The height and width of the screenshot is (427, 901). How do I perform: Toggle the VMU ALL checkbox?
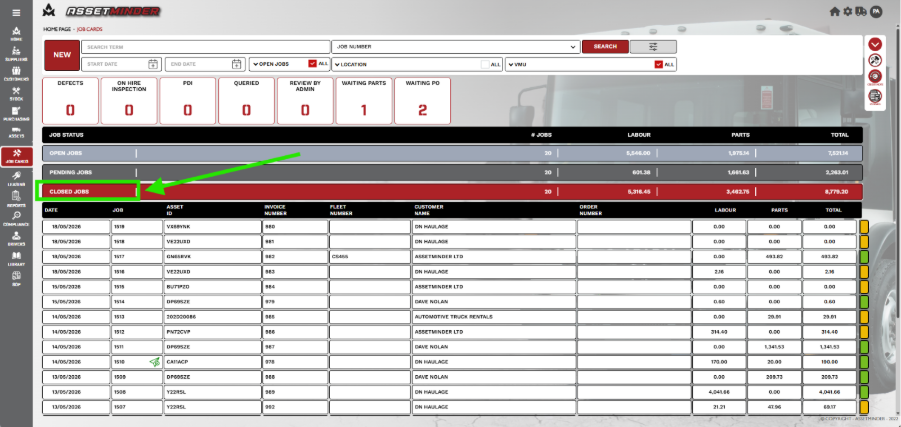[x=659, y=64]
